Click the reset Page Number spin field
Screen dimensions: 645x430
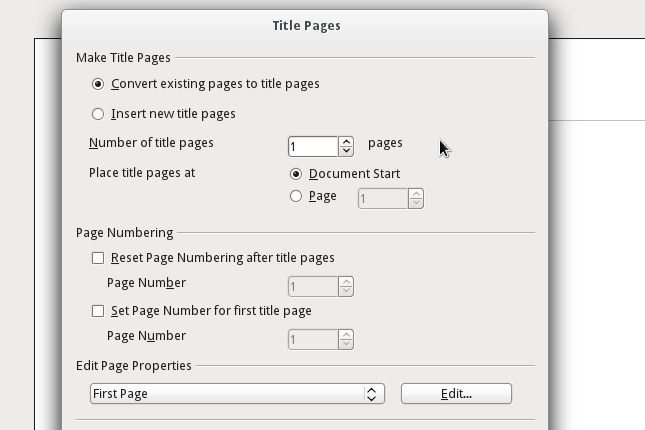[x=312, y=287]
